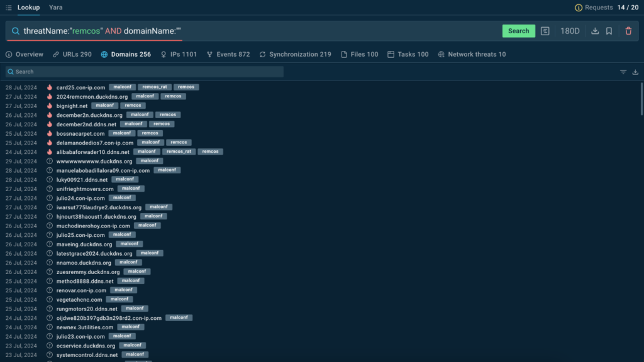Click the download icon beside 180D
Screen dimensions: 644x362
coord(595,31)
